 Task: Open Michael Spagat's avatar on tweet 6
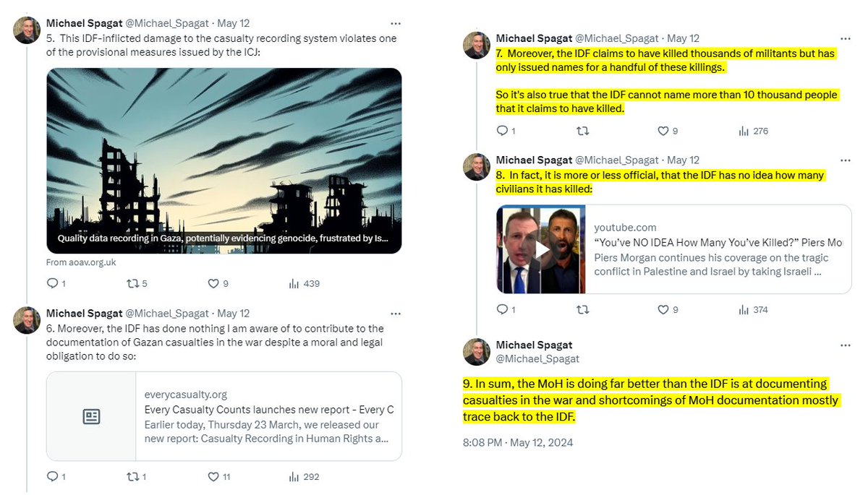(27, 320)
